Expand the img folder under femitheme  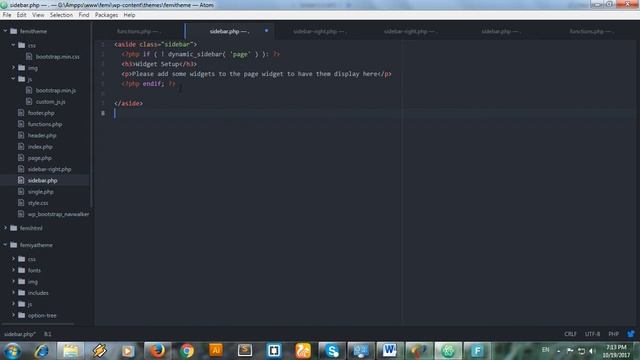click(x=13, y=68)
